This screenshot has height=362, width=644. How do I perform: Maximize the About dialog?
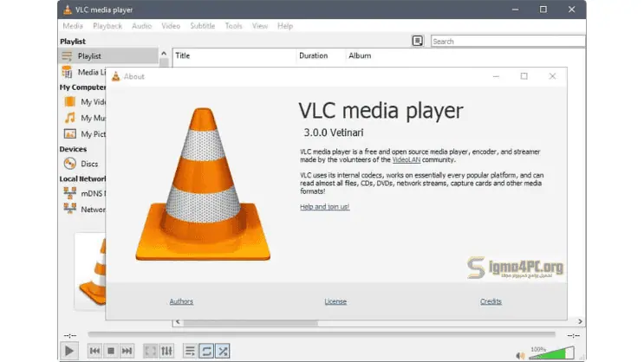[x=524, y=76]
